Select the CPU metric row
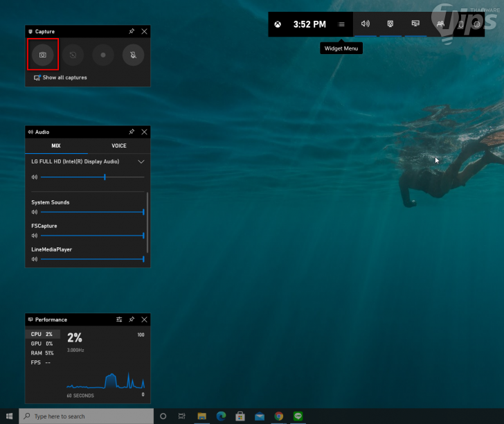 pyautogui.click(x=43, y=334)
